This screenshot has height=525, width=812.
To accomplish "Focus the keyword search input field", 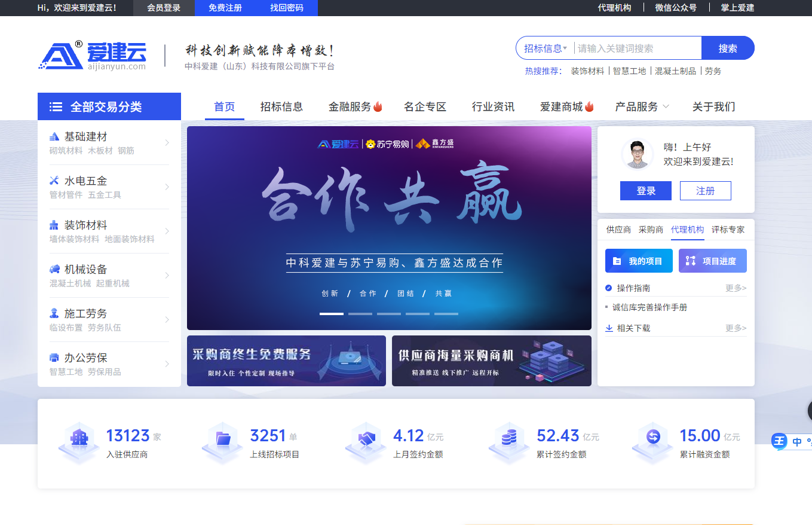I will pos(637,48).
